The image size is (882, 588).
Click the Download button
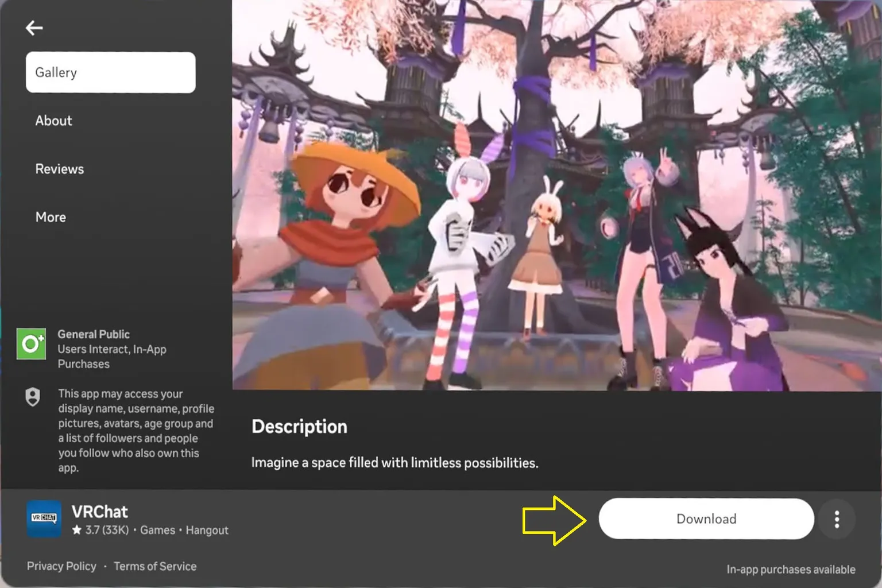[706, 519]
